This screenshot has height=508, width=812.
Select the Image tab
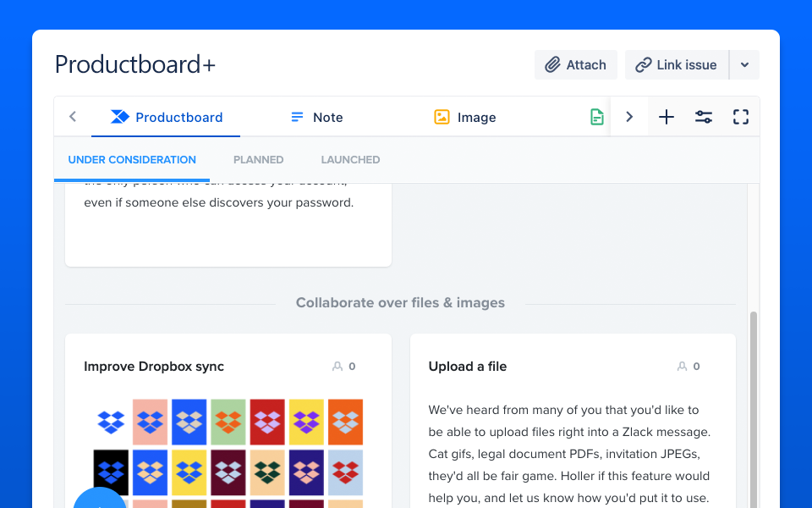[465, 117]
